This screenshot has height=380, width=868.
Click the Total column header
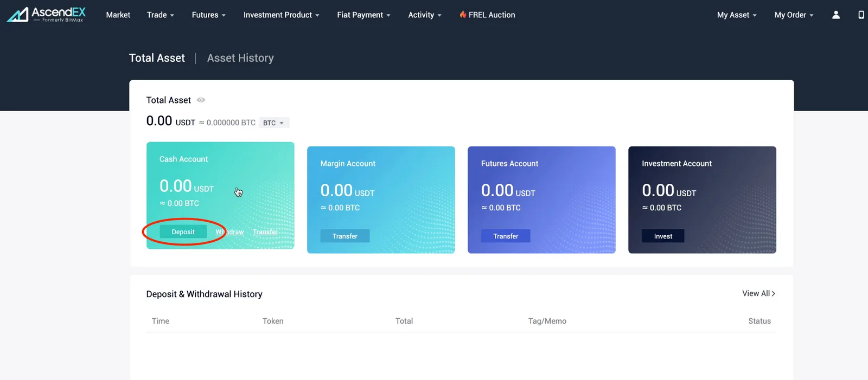pos(404,321)
